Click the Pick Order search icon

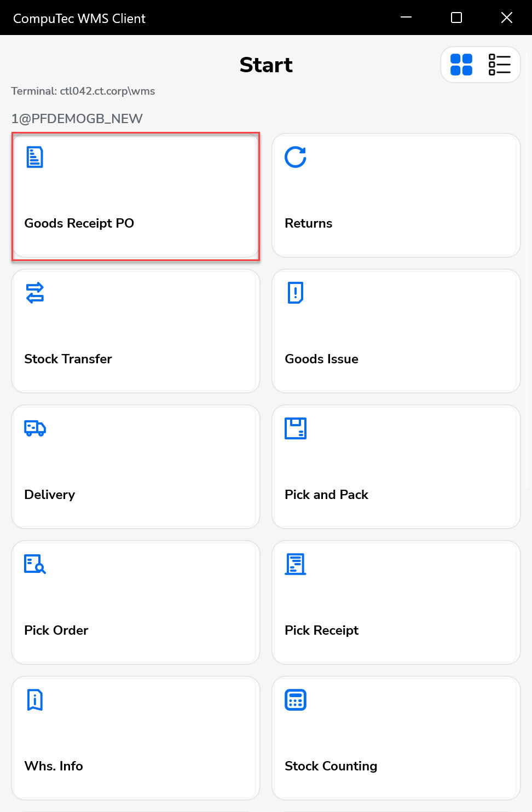click(35, 564)
